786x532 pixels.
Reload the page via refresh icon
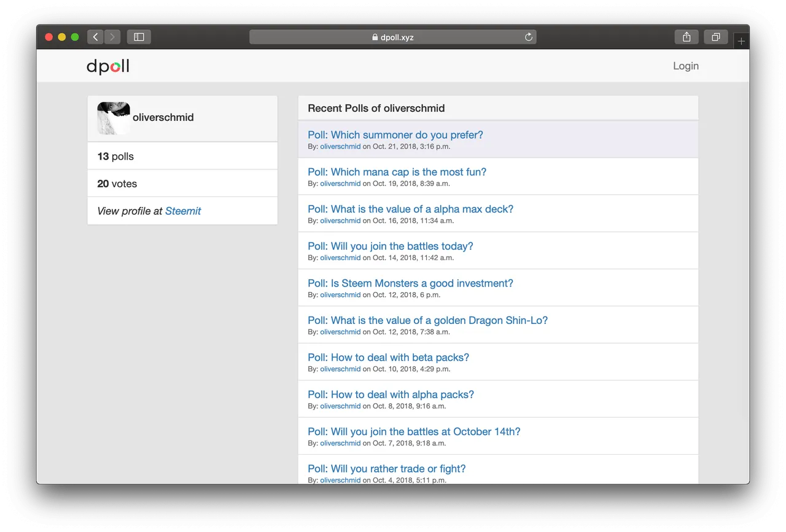pyautogui.click(x=528, y=37)
